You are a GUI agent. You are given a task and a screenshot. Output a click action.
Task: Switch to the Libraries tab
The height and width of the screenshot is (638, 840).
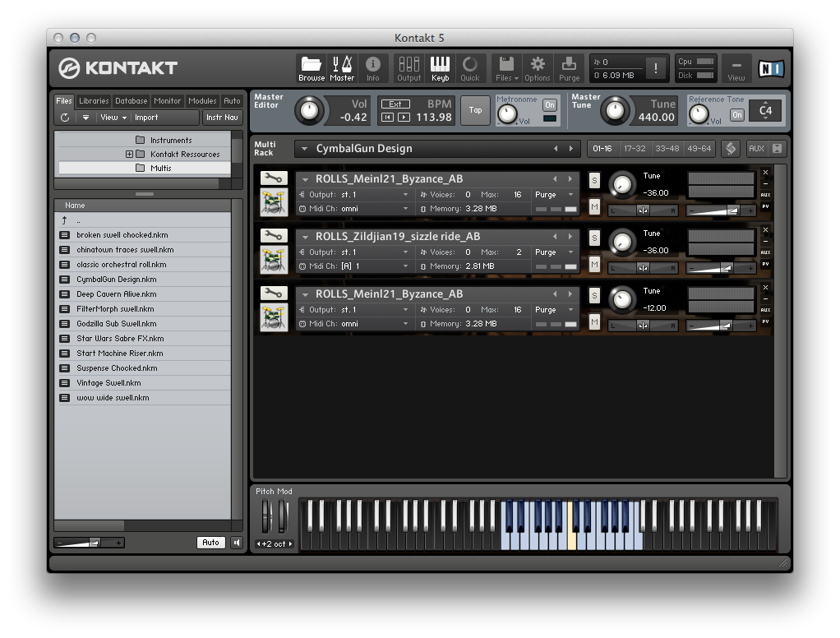[x=94, y=100]
